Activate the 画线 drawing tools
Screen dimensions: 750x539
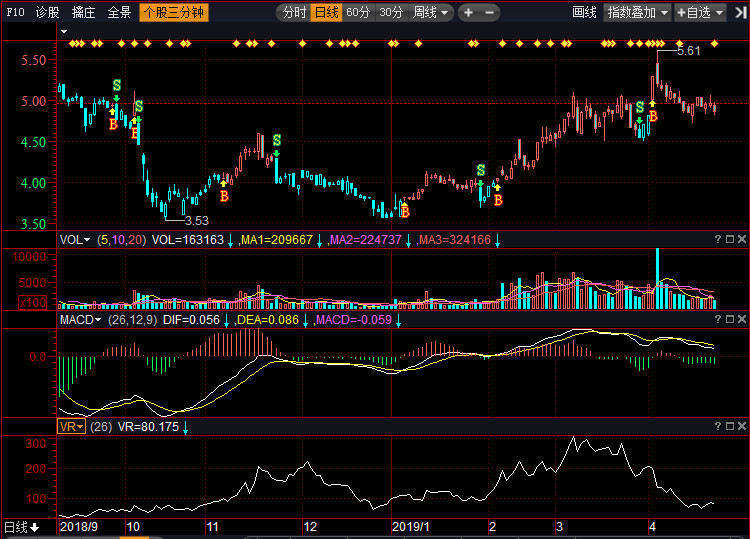[584, 12]
